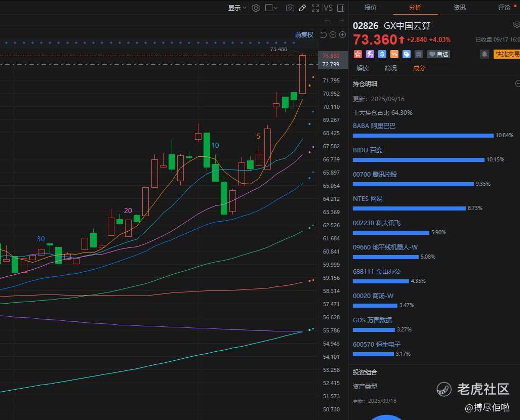520x420 pixels.
Task: Click the gray notes badge icon
Action: click(419, 54)
